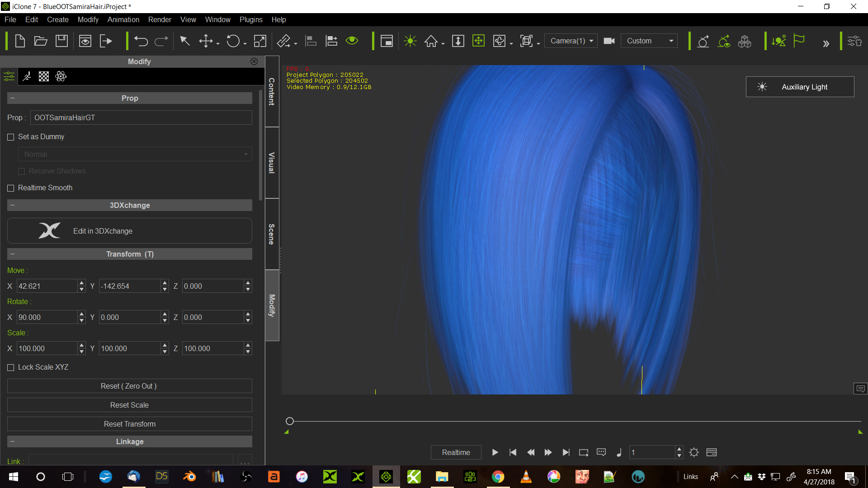Image resolution: width=868 pixels, height=488 pixels.
Task: Create a new project with the blank page icon
Action: pos(20,41)
